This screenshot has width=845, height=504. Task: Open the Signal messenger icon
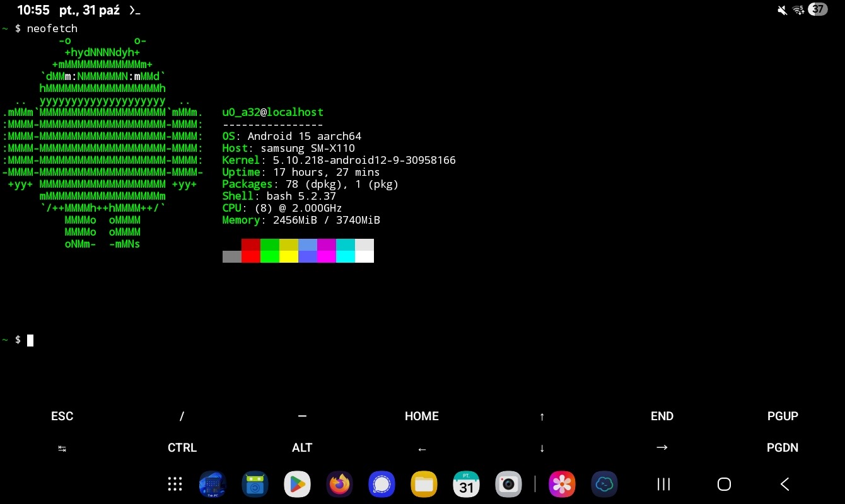[x=382, y=484]
